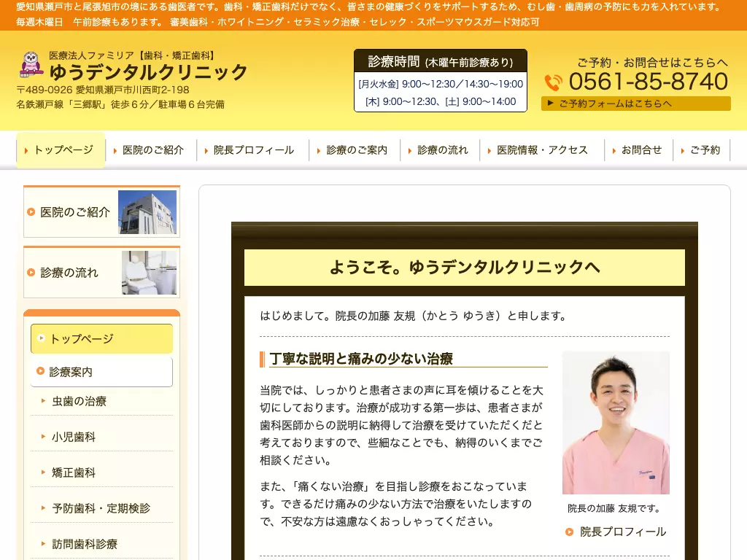Go to 院長プロフィール navigation tab

click(251, 150)
